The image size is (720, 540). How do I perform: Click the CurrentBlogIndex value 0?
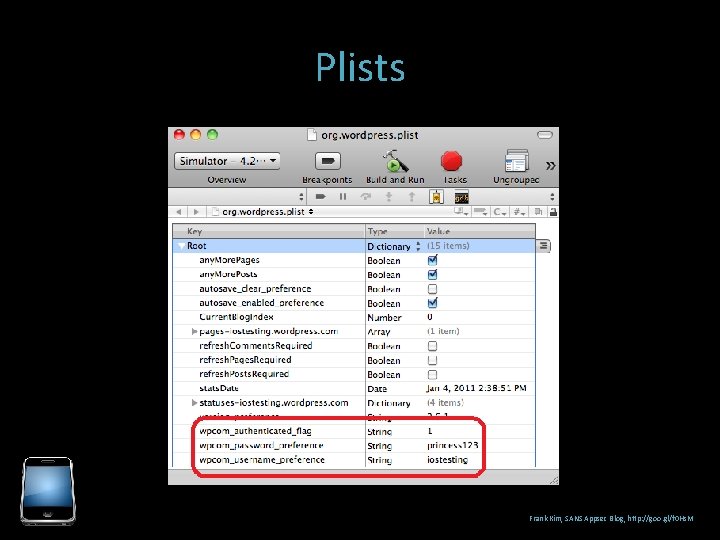click(430, 317)
